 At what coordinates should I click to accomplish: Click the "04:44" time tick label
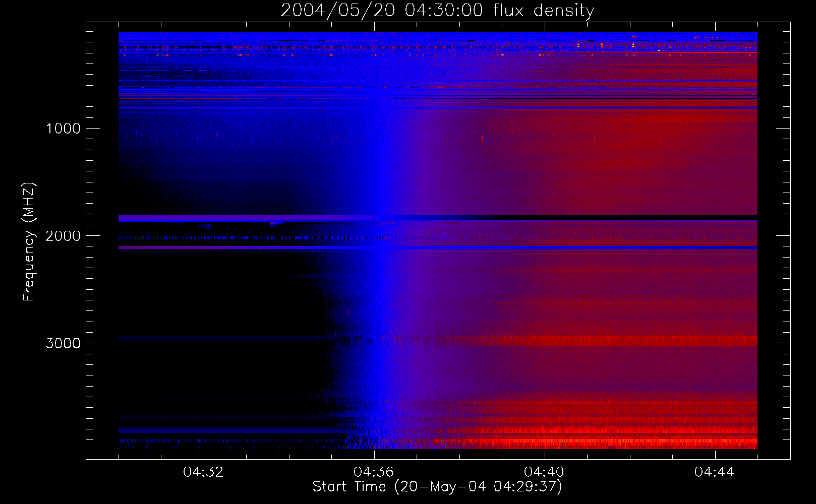pos(715,472)
